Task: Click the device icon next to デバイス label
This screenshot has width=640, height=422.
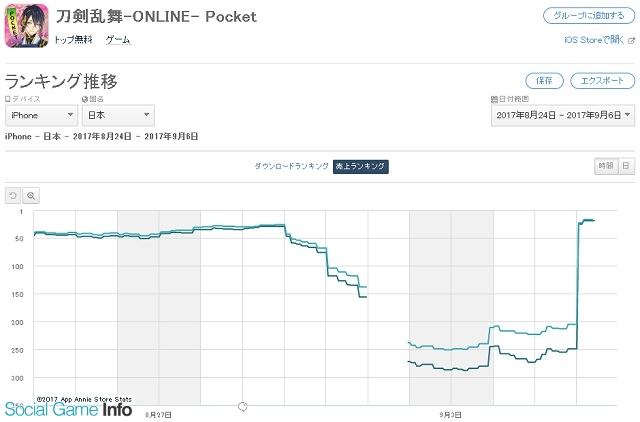Action: pos(7,99)
